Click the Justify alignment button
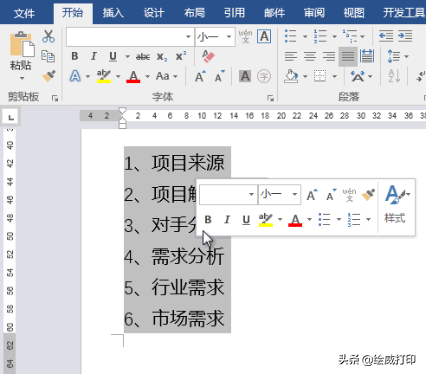This screenshot has height=375, width=426. pos(348,56)
